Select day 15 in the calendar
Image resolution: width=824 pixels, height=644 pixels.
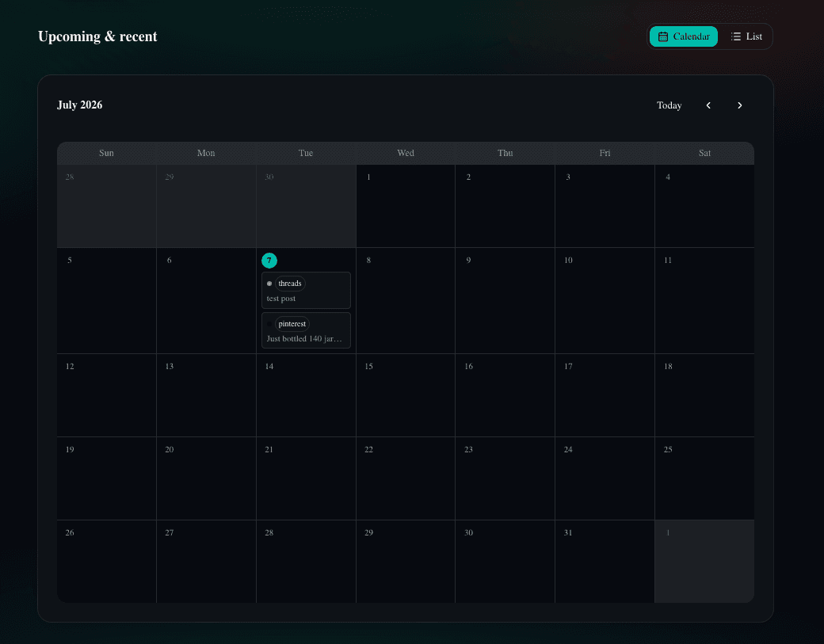(406, 395)
